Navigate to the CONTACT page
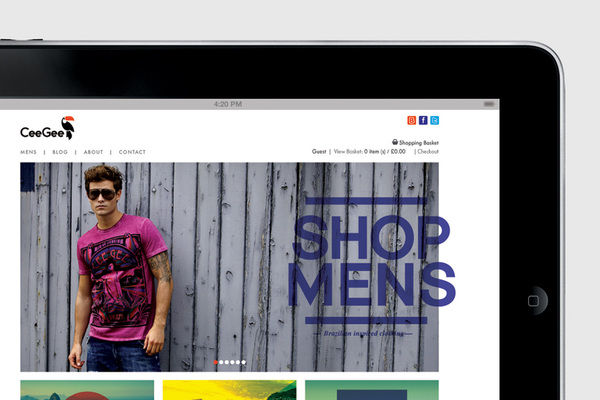Screen dimensions: 600x400 pyautogui.click(x=132, y=152)
